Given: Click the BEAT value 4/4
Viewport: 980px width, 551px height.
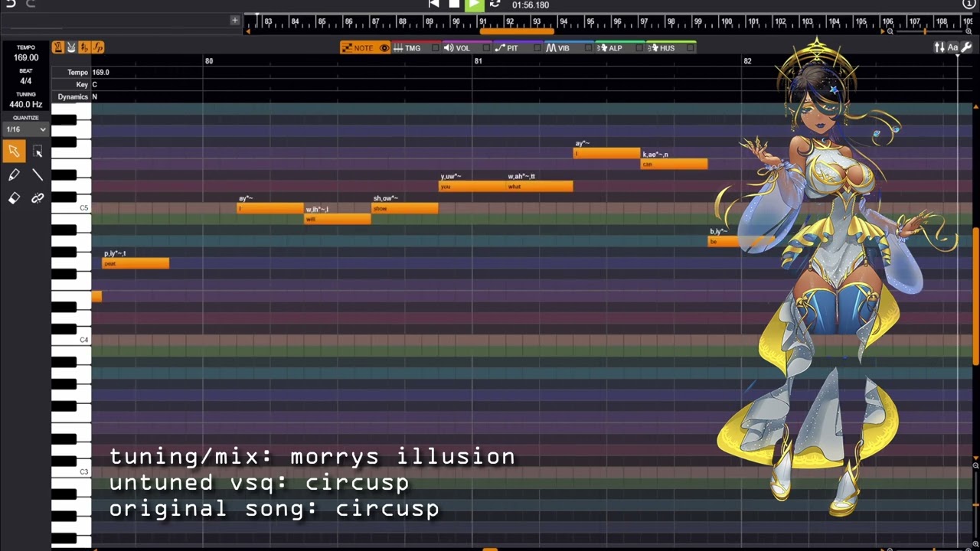Looking at the screenshot, I should tap(26, 81).
